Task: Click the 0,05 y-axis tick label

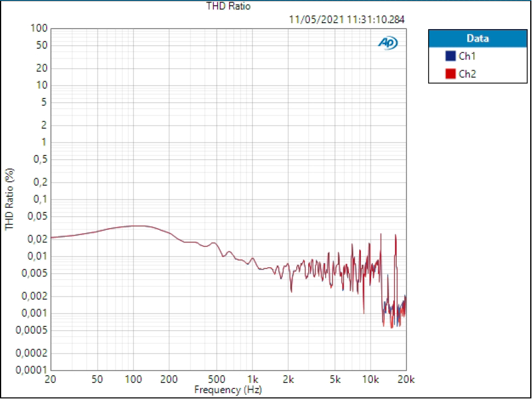Action: [38, 216]
